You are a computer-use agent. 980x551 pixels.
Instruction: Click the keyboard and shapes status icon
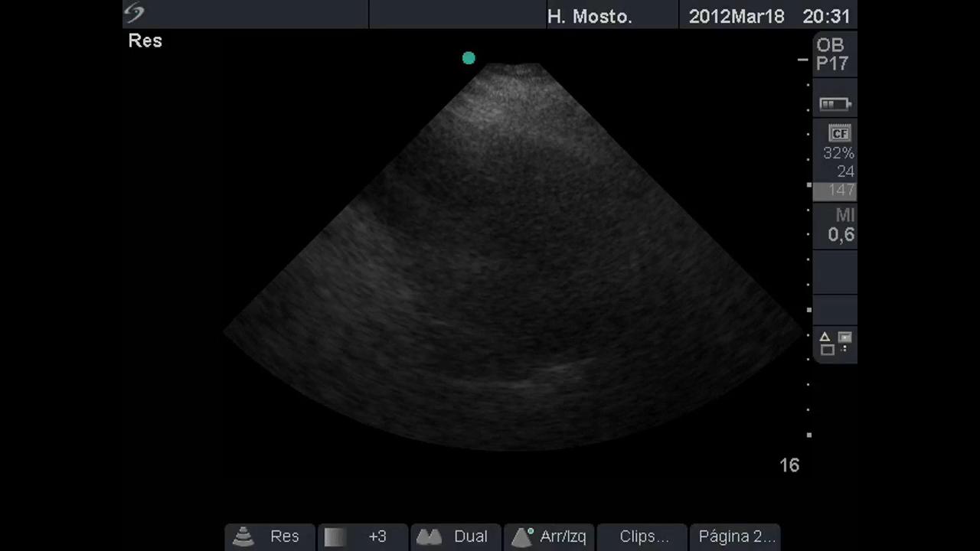coord(835,342)
